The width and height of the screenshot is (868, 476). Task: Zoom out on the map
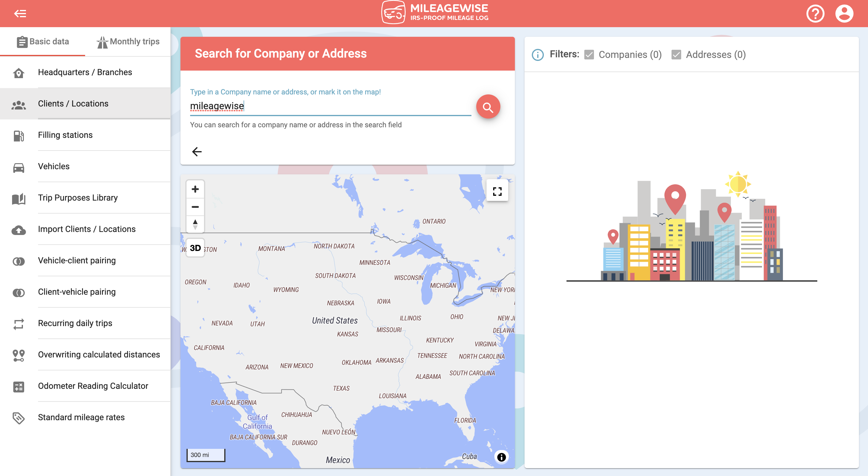[x=195, y=207]
